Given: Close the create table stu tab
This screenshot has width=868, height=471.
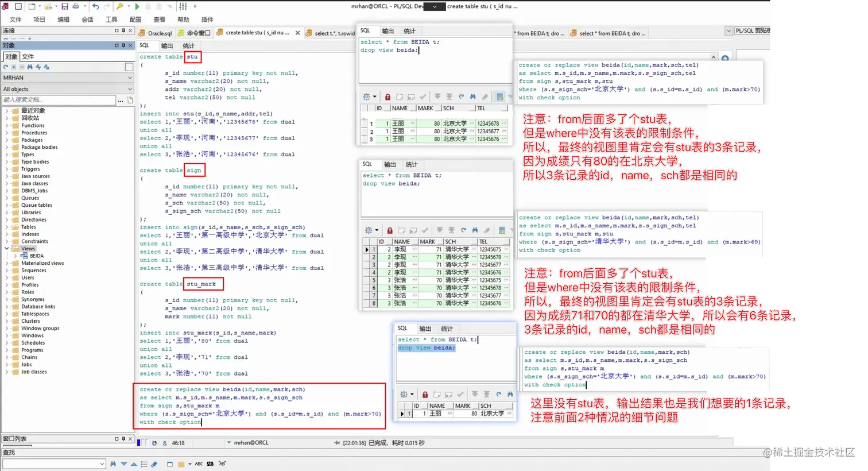Looking at the screenshot, I should [x=297, y=33].
